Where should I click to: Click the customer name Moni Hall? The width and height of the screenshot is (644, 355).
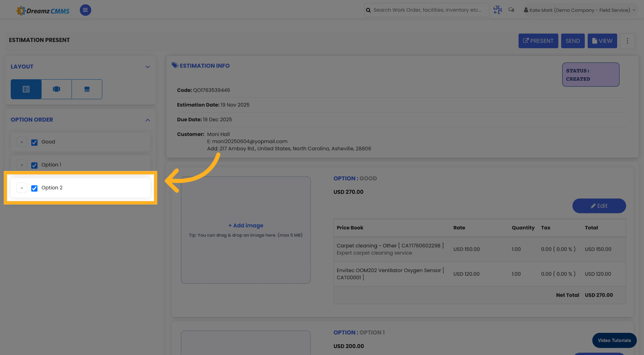click(x=218, y=134)
